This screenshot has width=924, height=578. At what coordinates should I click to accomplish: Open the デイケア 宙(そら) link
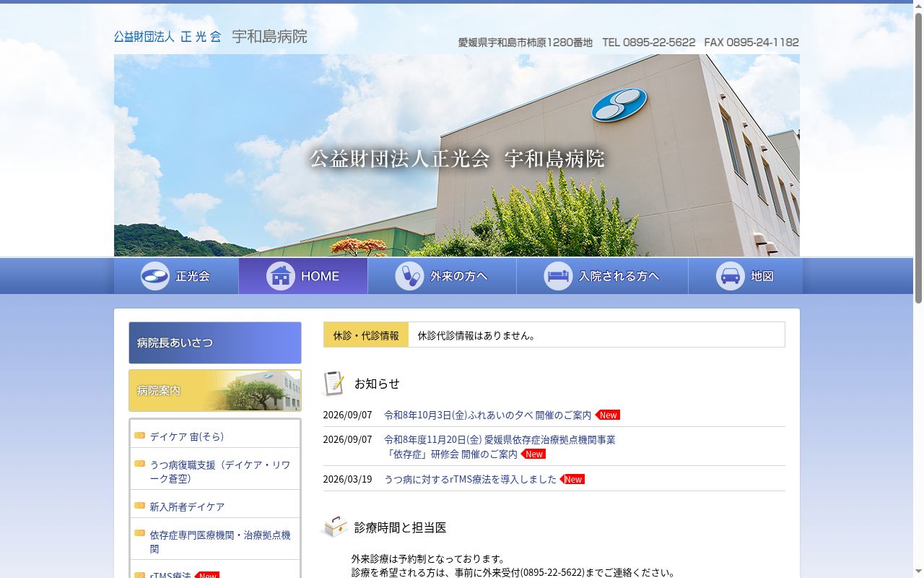pos(187,436)
